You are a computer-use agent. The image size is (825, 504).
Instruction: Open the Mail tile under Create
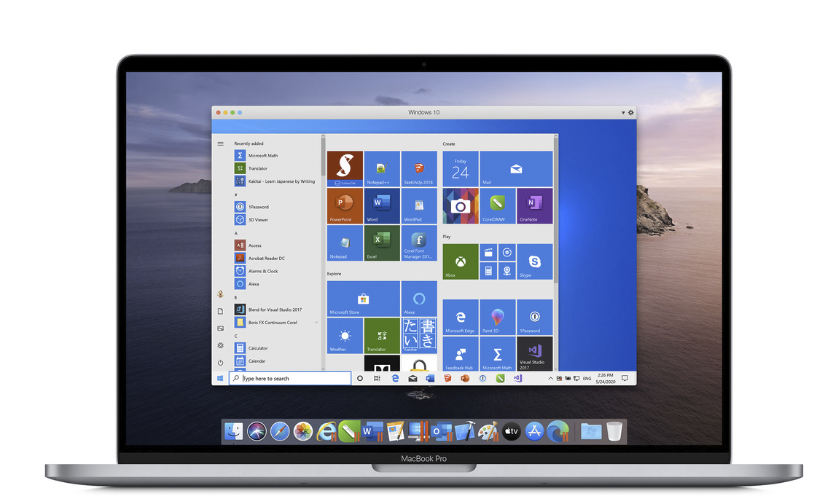coord(516,169)
